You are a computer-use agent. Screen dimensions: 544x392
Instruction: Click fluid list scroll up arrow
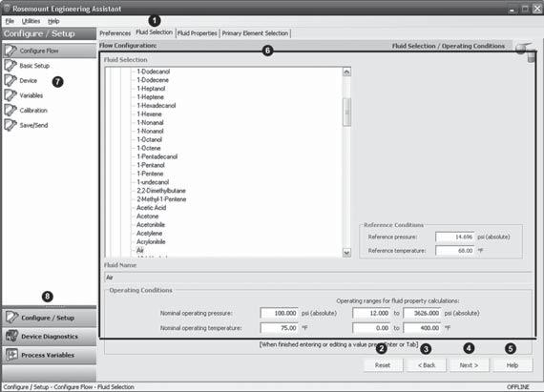(x=346, y=72)
